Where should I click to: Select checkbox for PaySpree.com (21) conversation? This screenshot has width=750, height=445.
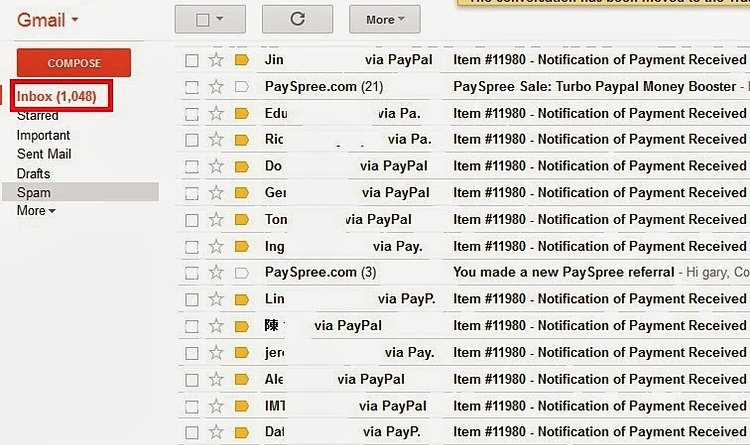[x=192, y=88]
